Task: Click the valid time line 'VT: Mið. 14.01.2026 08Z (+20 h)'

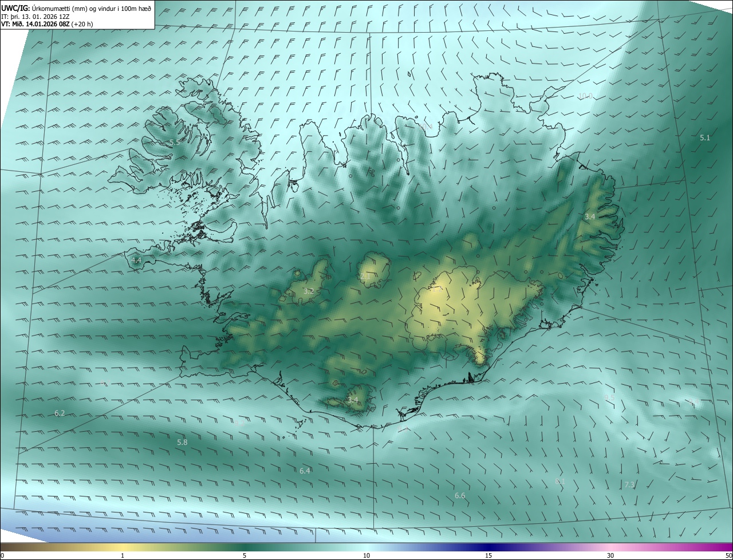Action: 47,24
